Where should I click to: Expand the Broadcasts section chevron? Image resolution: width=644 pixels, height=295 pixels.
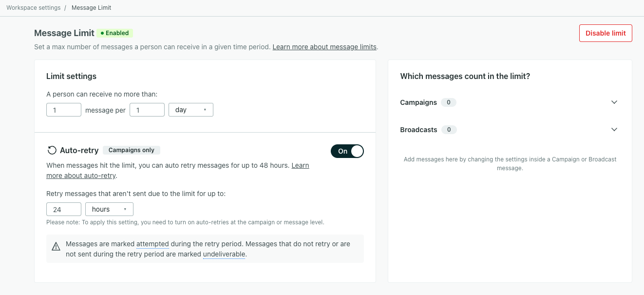614,130
